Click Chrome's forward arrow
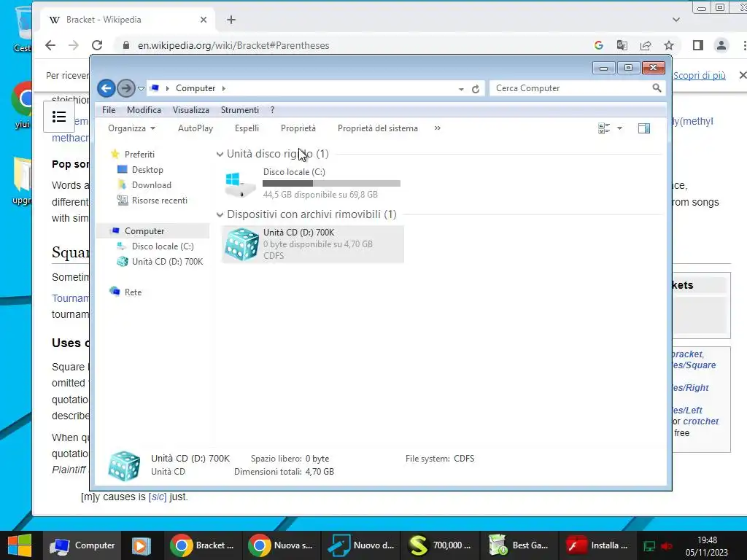Screen dimensions: 747x560 pos(74,45)
